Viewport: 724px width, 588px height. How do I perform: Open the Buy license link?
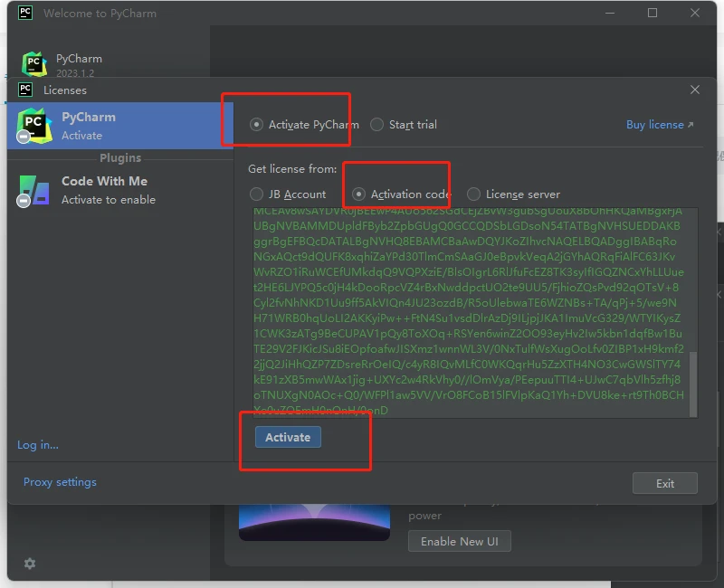(654, 125)
